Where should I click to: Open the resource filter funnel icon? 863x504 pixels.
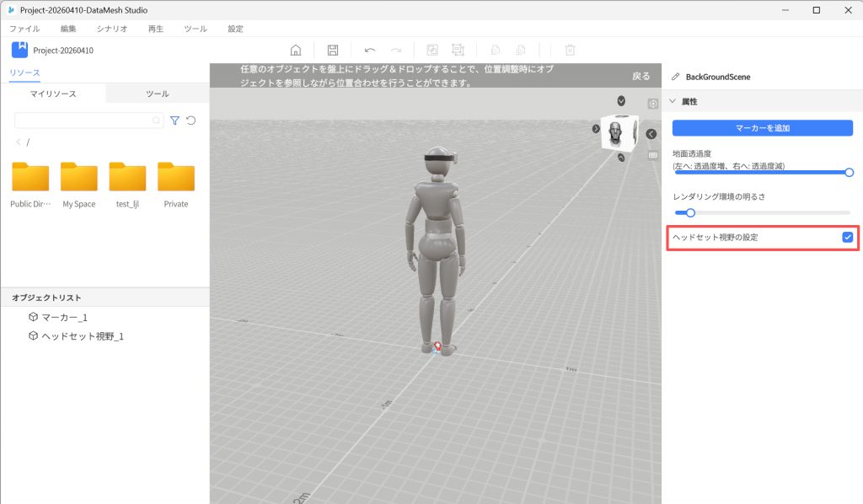(174, 121)
